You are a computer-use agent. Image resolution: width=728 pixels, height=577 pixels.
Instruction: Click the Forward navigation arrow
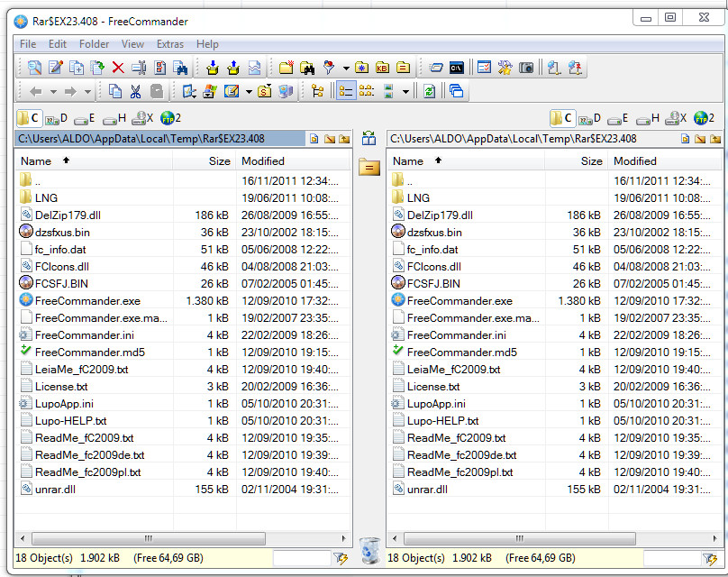pos(70,92)
